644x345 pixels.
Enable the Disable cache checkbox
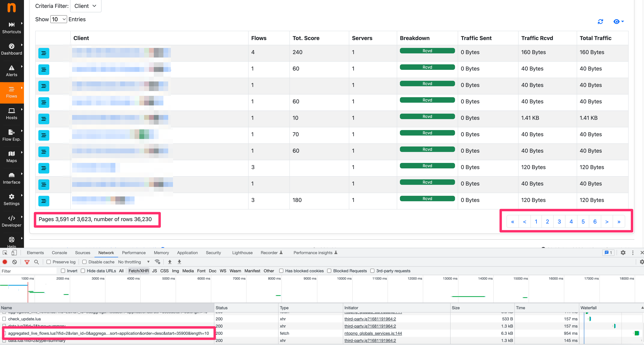pyautogui.click(x=85, y=262)
